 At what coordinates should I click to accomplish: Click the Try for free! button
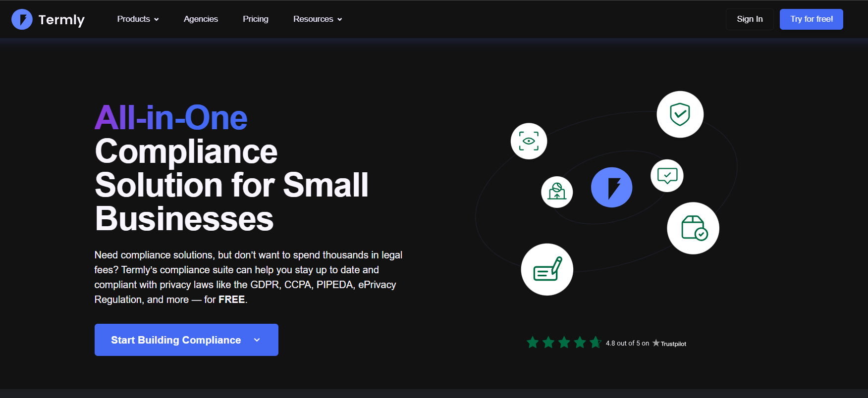pyautogui.click(x=812, y=19)
